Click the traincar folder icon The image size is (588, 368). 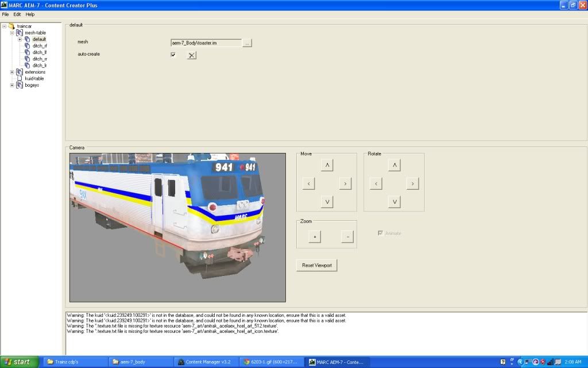pos(11,26)
